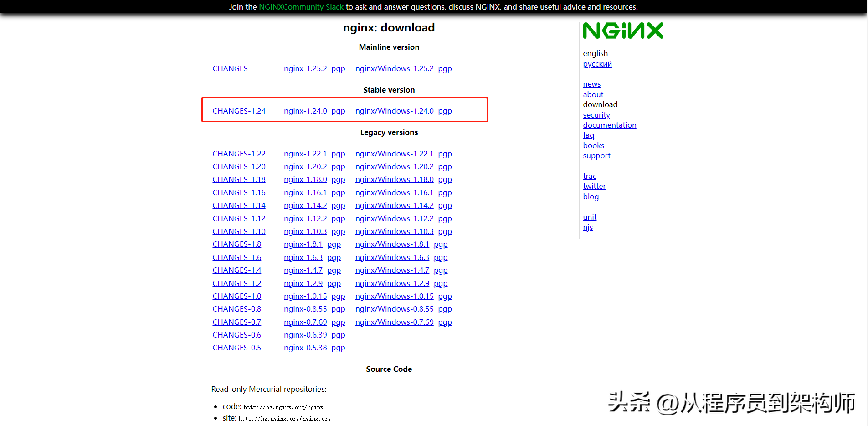Download nginx-1.10.3
868x426 pixels.
305,231
